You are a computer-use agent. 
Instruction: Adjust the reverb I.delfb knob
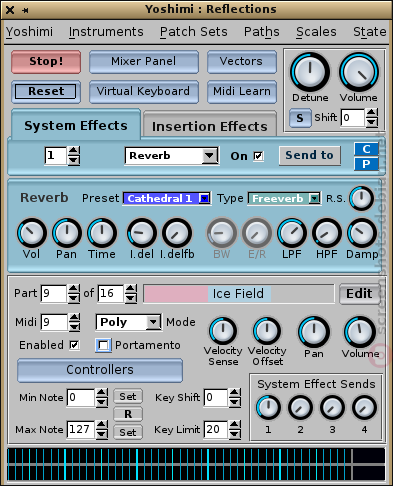pos(177,233)
